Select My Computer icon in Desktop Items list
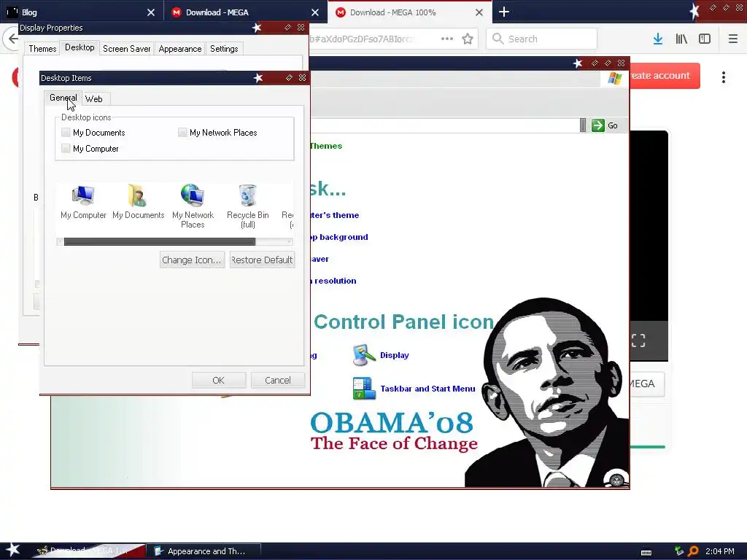 pyautogui.click(x=83, y=195)
